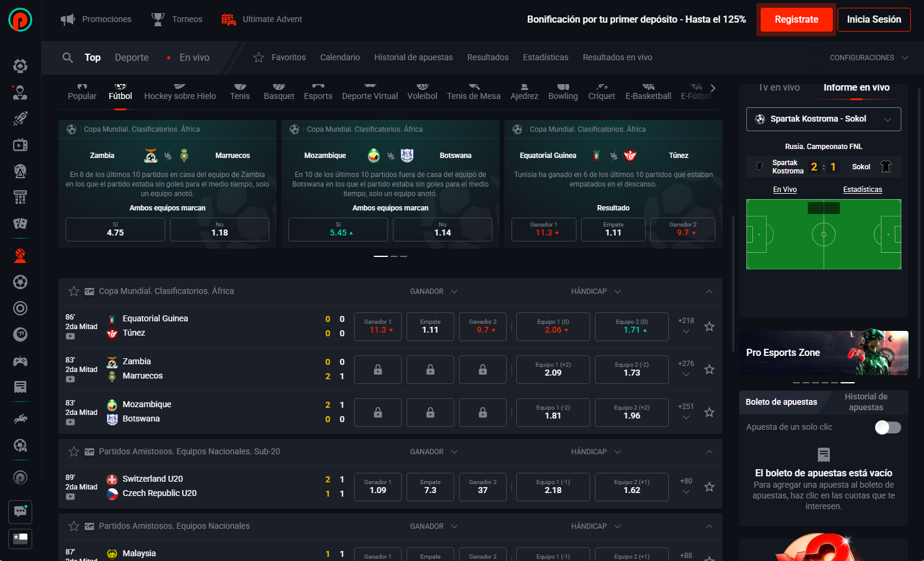Expand +218 markets for Equatorial Guinea match

click(x=686, y=326)
